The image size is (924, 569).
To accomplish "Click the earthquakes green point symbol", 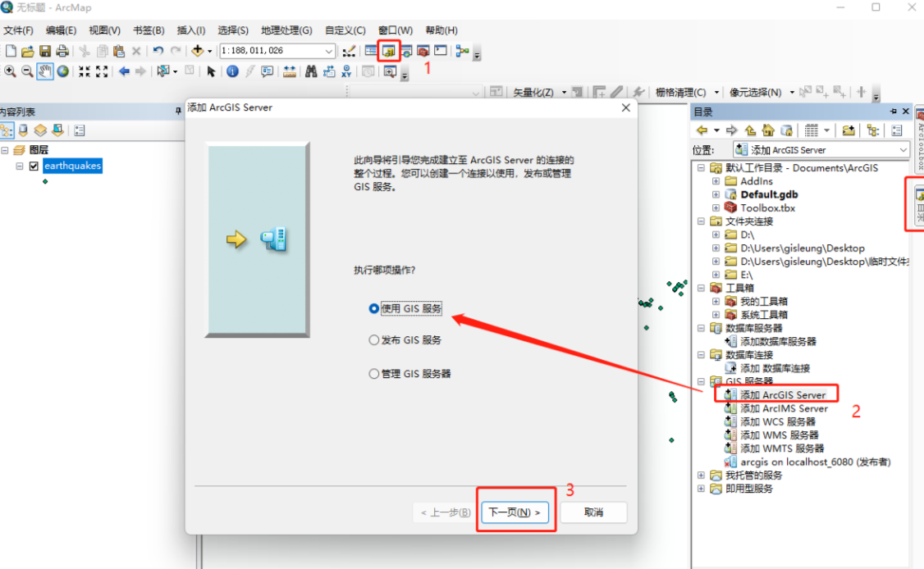I will click(45, 182).
